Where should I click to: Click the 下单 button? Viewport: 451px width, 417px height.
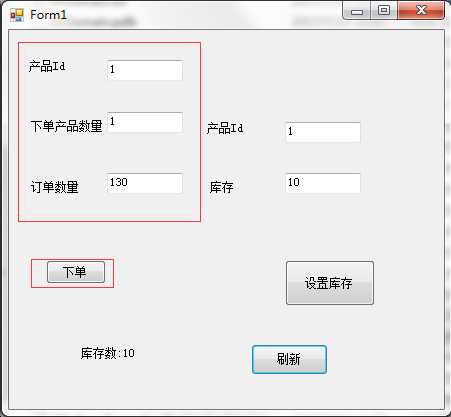point(76,272)
